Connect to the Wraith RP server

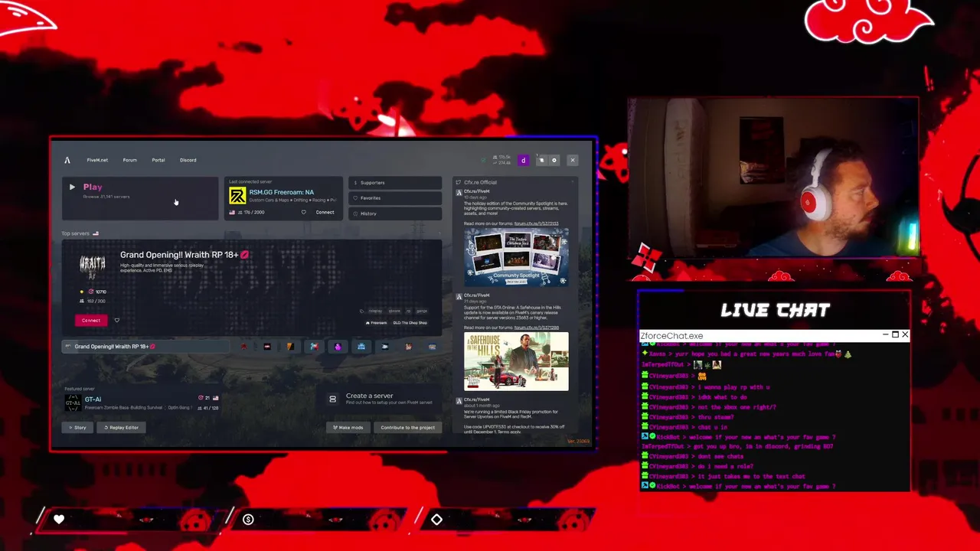(91, 320)
